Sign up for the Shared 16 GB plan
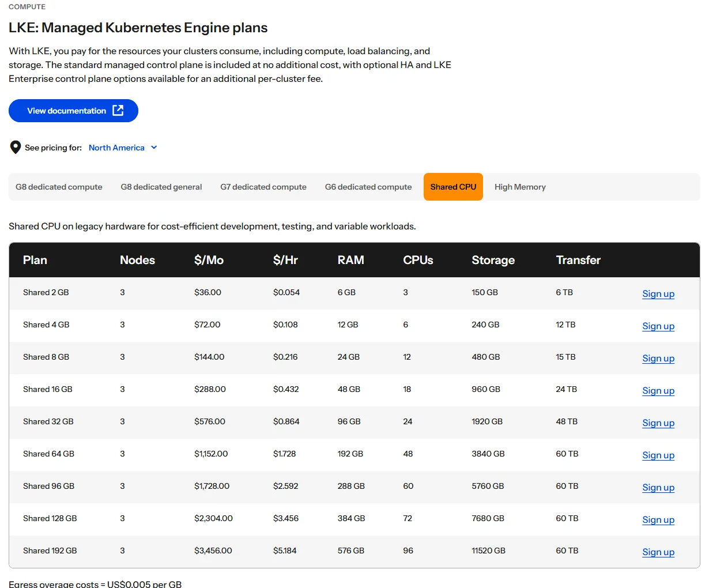Image resolution: width=709 pixels, height=588 pixels. click(x=658, y=390)
